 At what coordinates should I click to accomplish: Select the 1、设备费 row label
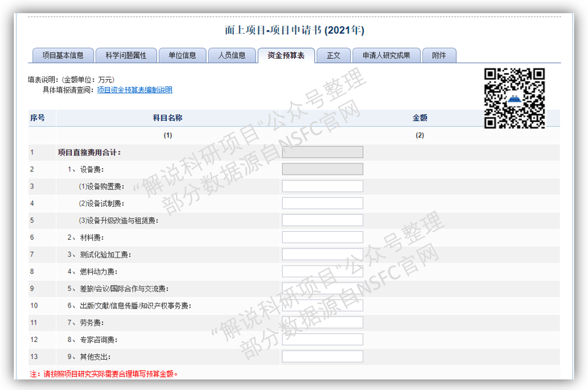tap(86, 170)
